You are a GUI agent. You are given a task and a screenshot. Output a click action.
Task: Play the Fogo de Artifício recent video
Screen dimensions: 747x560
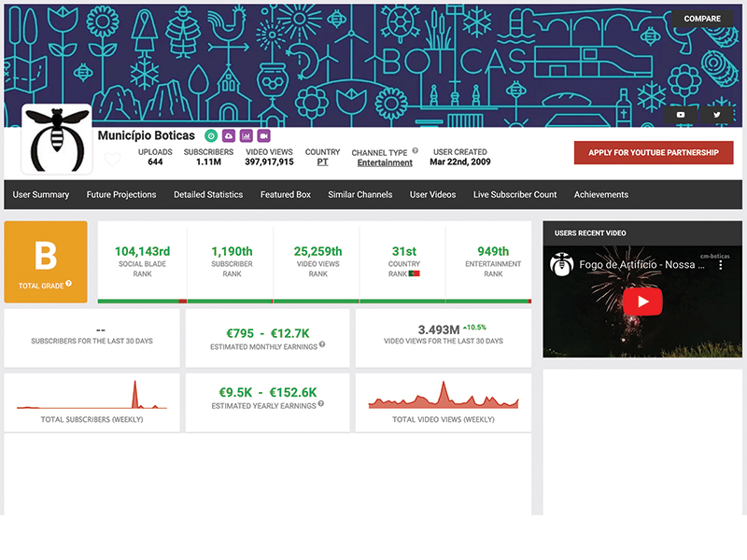(x=642, y=301)
